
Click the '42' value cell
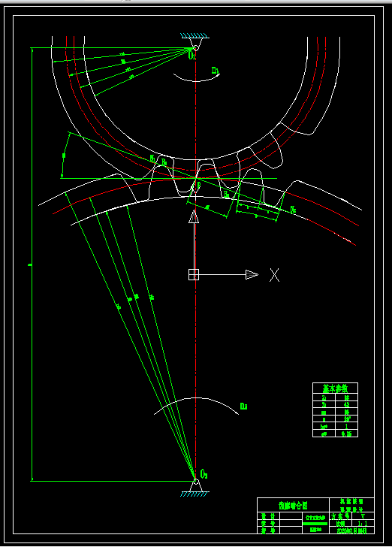[x=347, y=404]
